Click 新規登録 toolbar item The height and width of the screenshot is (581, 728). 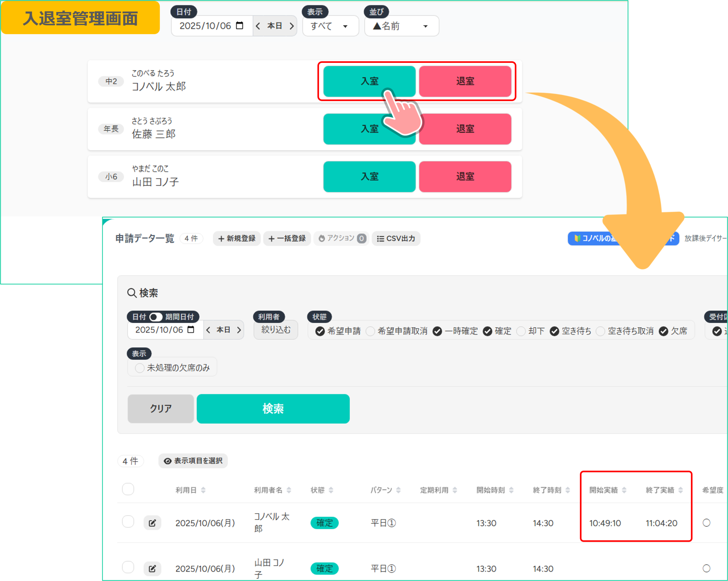pyautogui.click(x=237, y=238)
